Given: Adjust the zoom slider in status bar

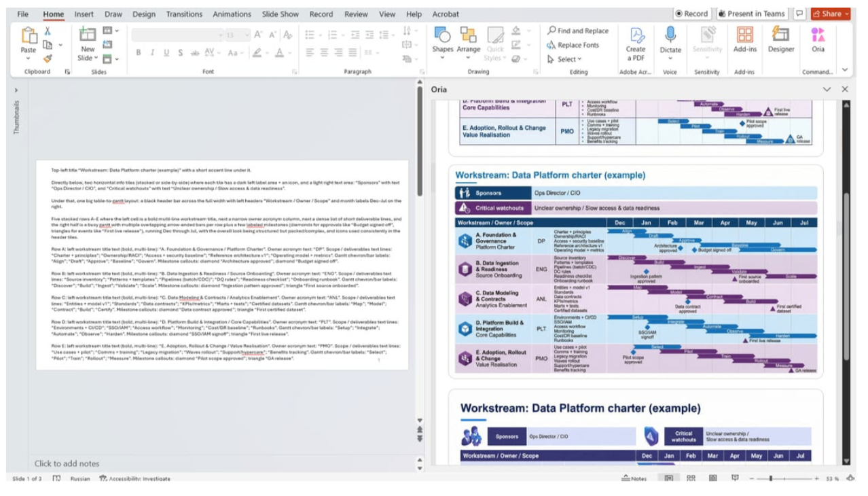Looking at the screenshot, I should pyautogui.click(x=770, y=478).
